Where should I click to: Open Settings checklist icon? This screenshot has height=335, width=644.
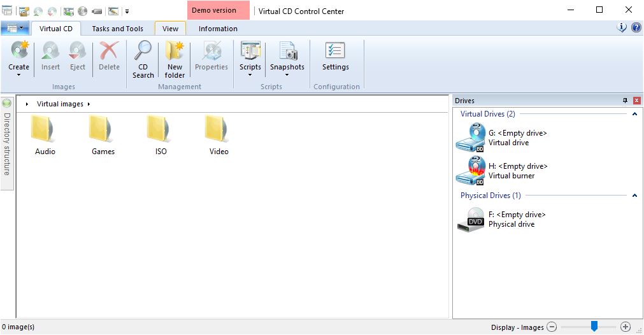point(335,50)
